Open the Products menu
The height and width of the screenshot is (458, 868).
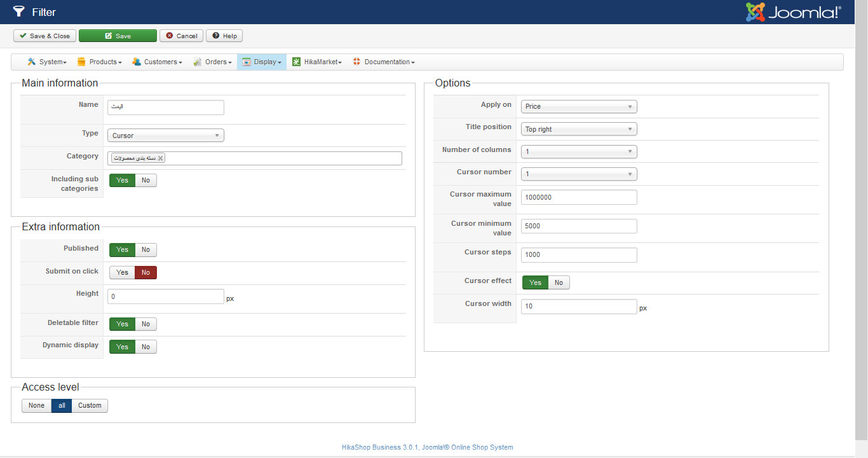[x=99, y=62]
